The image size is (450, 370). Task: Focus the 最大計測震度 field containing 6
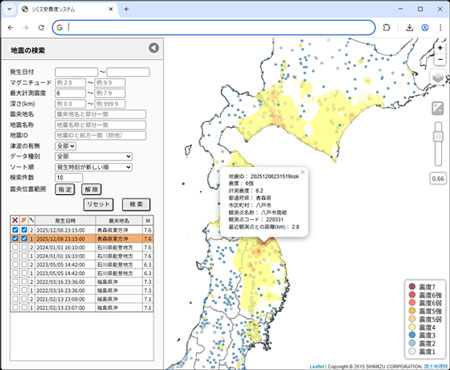70,93
